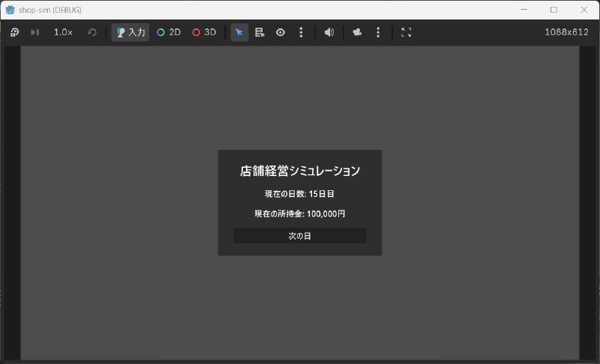Viewport: 600px width, 364px height.
Task: Activate the arrow select tool
Action: point(239,32)
